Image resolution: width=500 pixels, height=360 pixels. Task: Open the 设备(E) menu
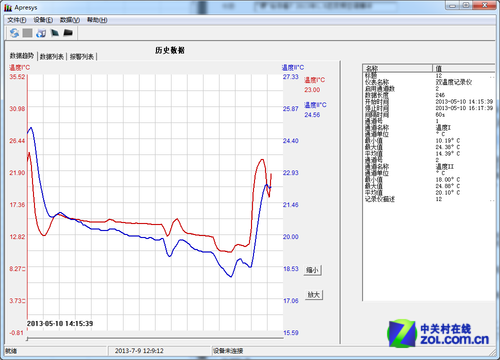click(43, 20)
